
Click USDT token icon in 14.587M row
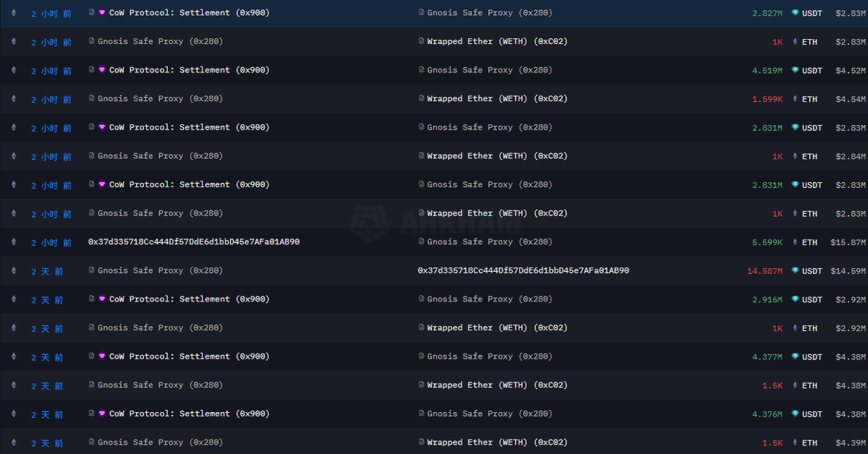[795, 271]
